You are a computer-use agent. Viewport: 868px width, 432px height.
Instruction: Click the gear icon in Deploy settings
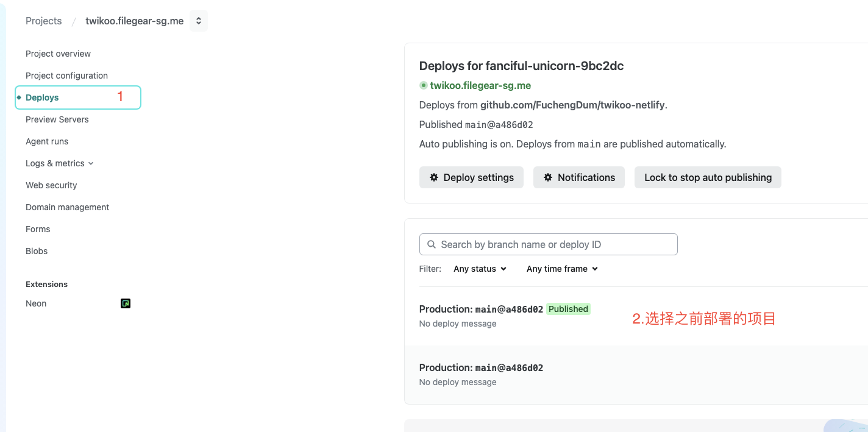click(x=434, y=177)
